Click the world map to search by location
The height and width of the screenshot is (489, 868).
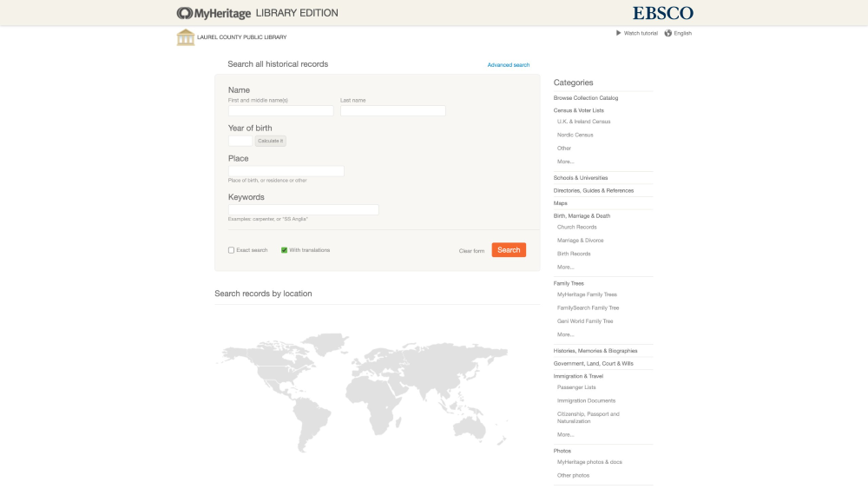point(363,392)
